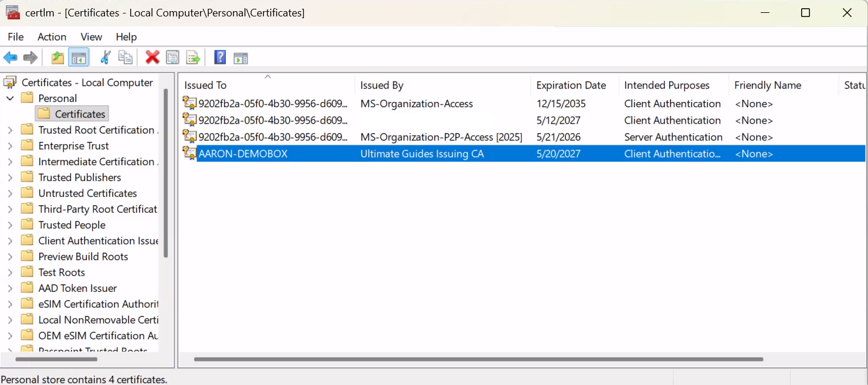The width and height of the screenshot is (868, 385).
Task: Click the certificate icon in the 5/12/2027 expiration row
Action: [x=190, y=120]
